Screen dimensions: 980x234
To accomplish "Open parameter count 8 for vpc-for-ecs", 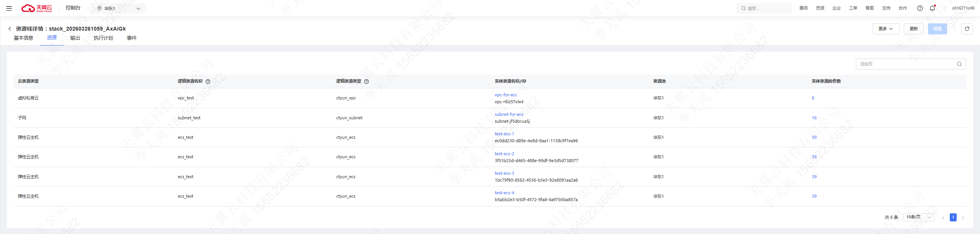I will (813, 98).
